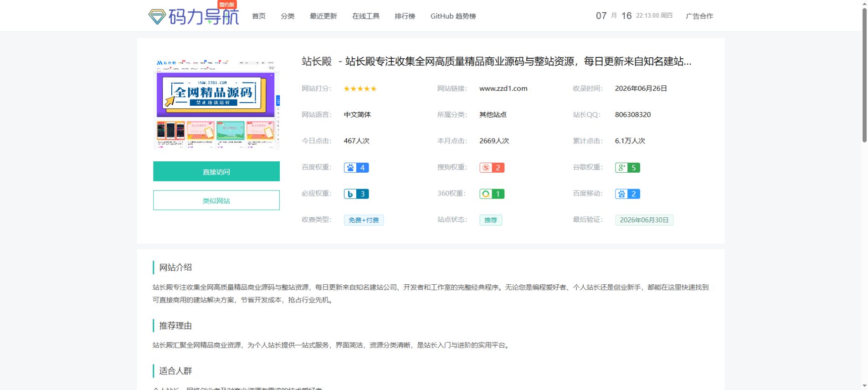The width and height of the screenshot is (868, 390).
Task: Click the 收录时间 value 2026年06月26日
Action: pos(641,88)
